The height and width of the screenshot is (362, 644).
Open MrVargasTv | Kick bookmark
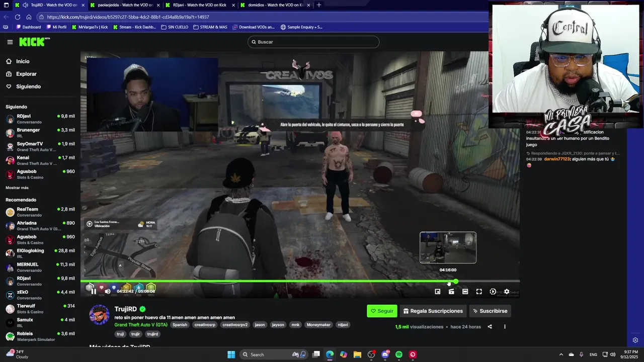point(90,27)
